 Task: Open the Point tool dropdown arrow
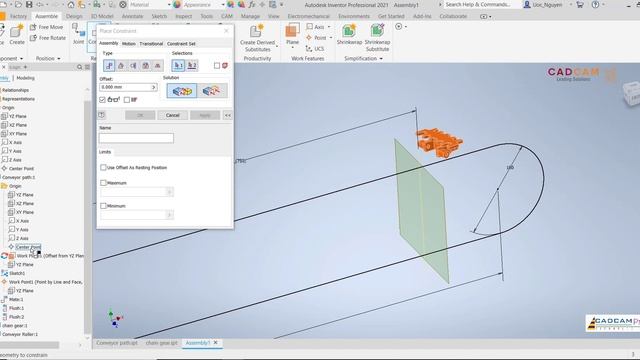tap(331, 38)
